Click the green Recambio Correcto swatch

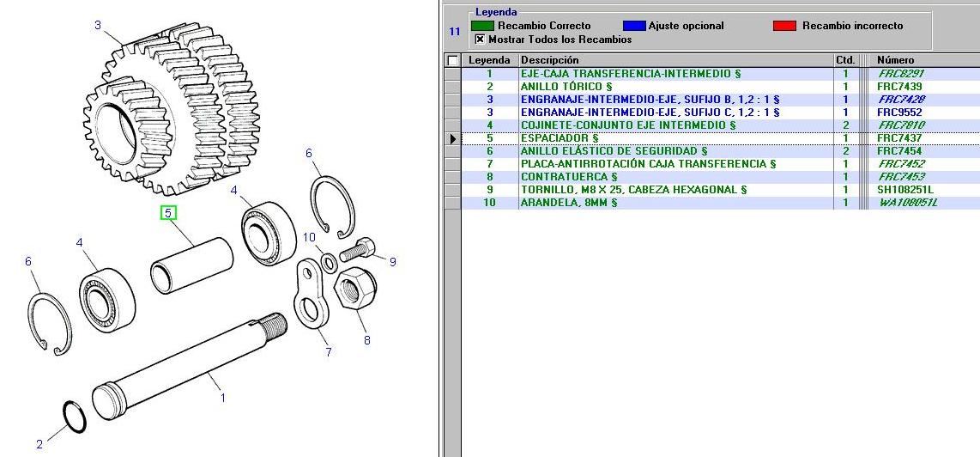482,26
